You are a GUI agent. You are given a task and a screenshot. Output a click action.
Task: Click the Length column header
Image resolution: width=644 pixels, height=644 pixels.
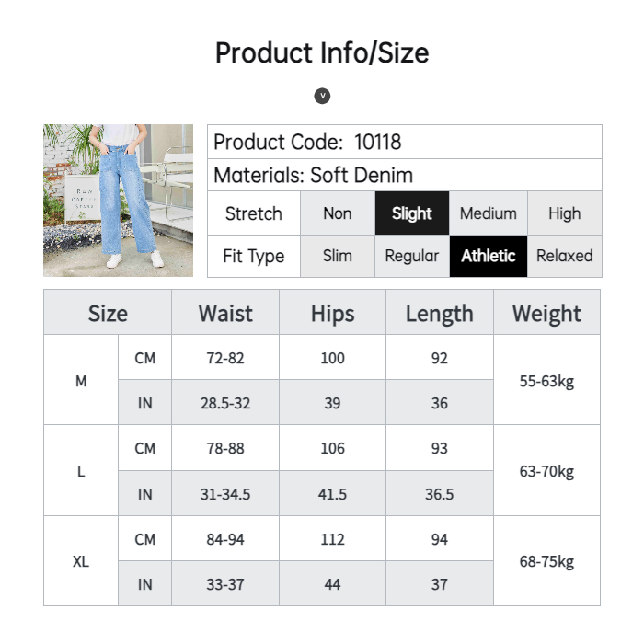click(439, 313)
